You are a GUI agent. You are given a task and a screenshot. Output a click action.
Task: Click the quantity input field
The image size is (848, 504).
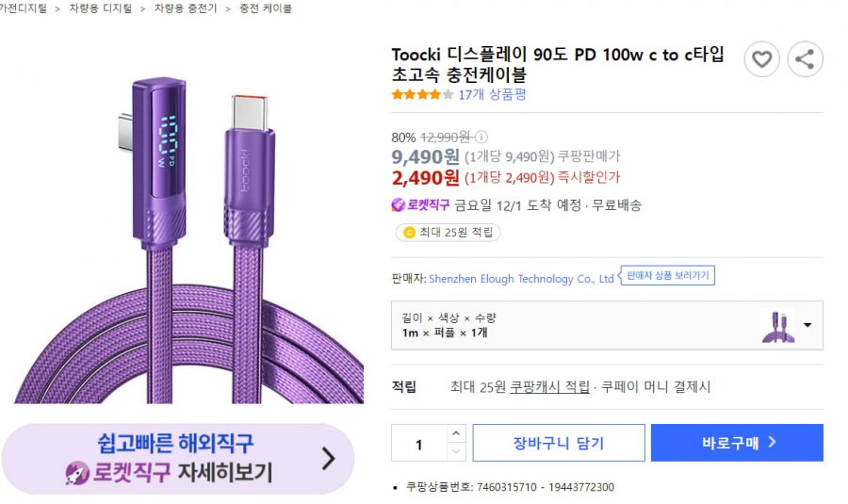419,444
